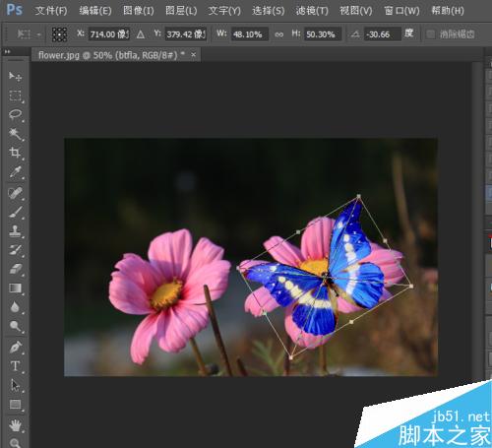Open the 视图(V) menu
The image size is (492, 448).
coord(355,11)
